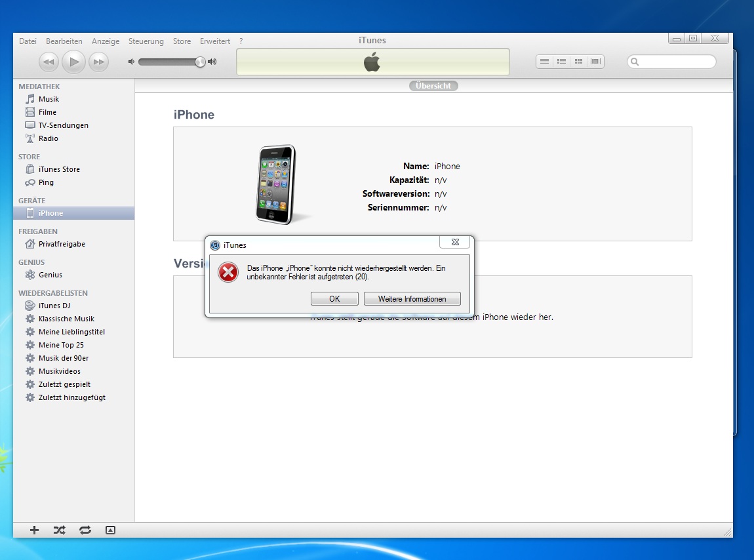Toggle shuffle icon in bottom bar
Screen dimensions: 754x560
click(x=59, y=530)
